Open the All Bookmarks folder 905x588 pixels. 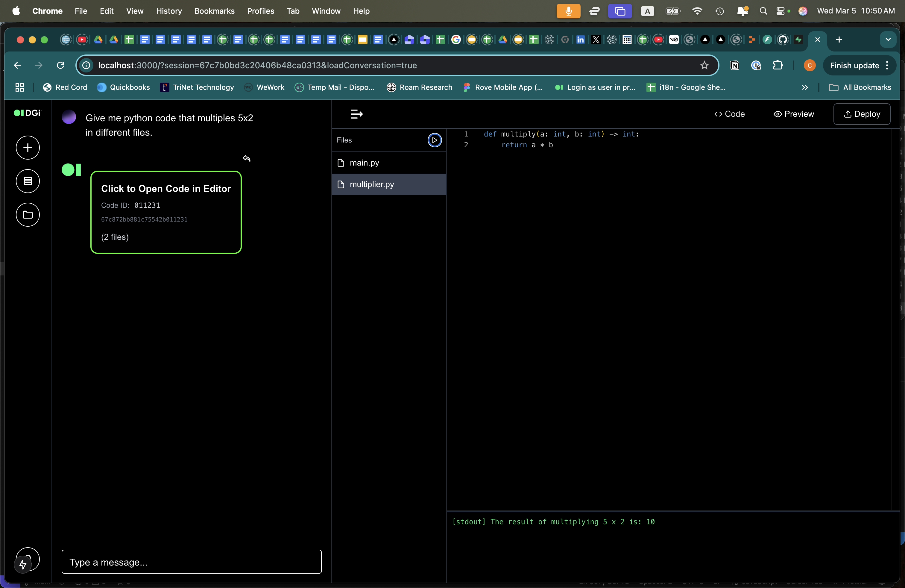[860, 87]
